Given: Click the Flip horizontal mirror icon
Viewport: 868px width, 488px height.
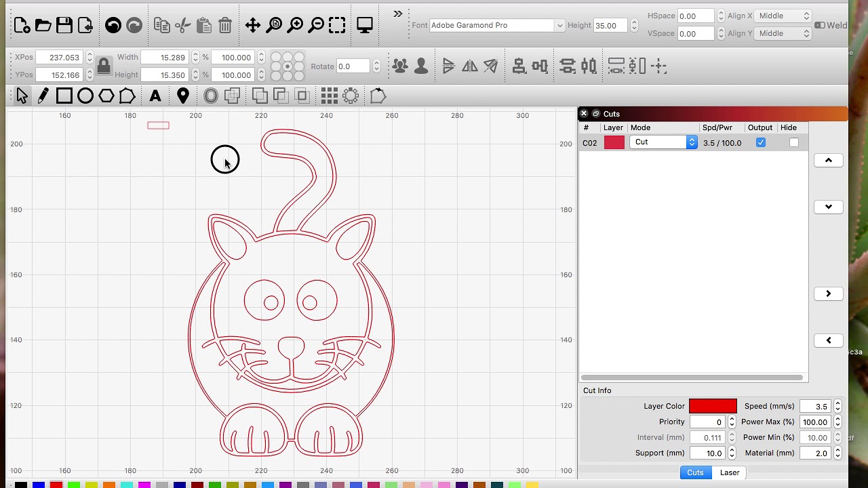Looking at the screenshot, I should pyautogui.click(x=469, y=66).
